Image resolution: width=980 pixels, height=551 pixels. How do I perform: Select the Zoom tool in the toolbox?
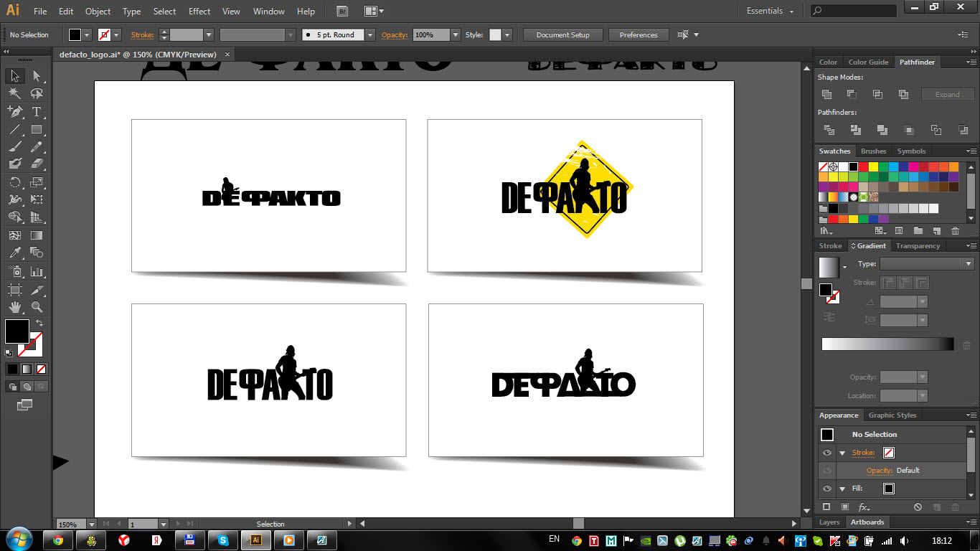37,307
